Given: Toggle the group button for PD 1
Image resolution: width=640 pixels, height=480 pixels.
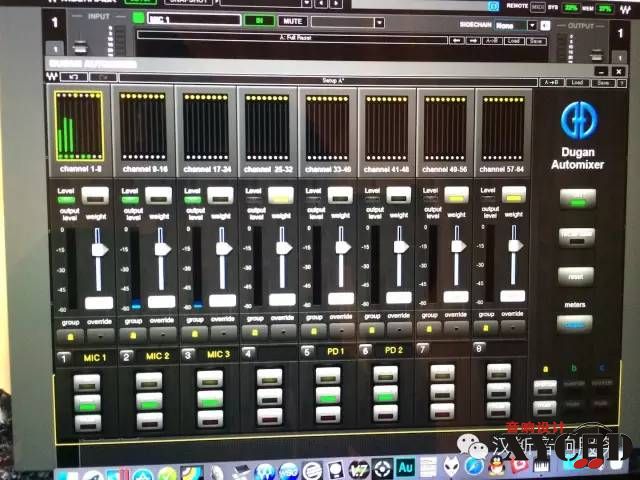Looking at the screenshot, I should 314,331.
